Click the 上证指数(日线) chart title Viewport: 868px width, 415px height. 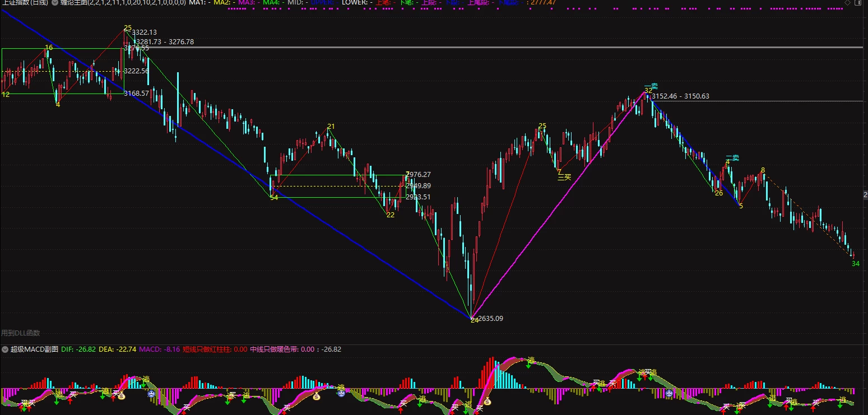tap(24, 3)
